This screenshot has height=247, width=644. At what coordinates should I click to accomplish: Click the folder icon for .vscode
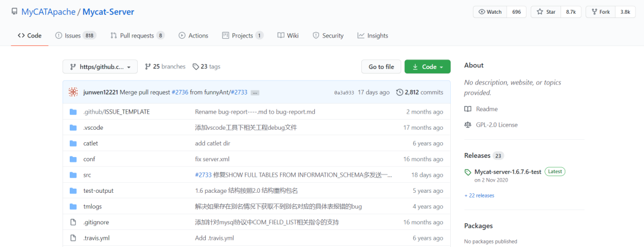(x=73, y=127)
